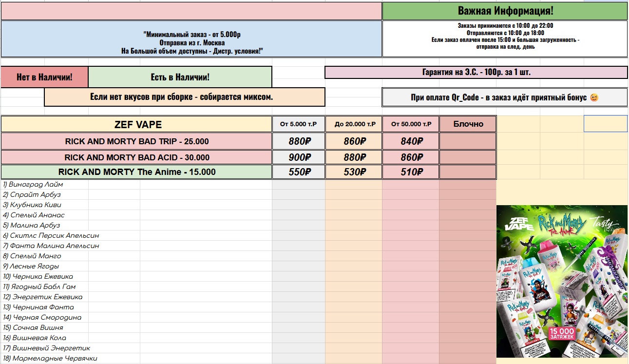Select flavor "10) Черника Ежевика"

[x=38, y=277]
